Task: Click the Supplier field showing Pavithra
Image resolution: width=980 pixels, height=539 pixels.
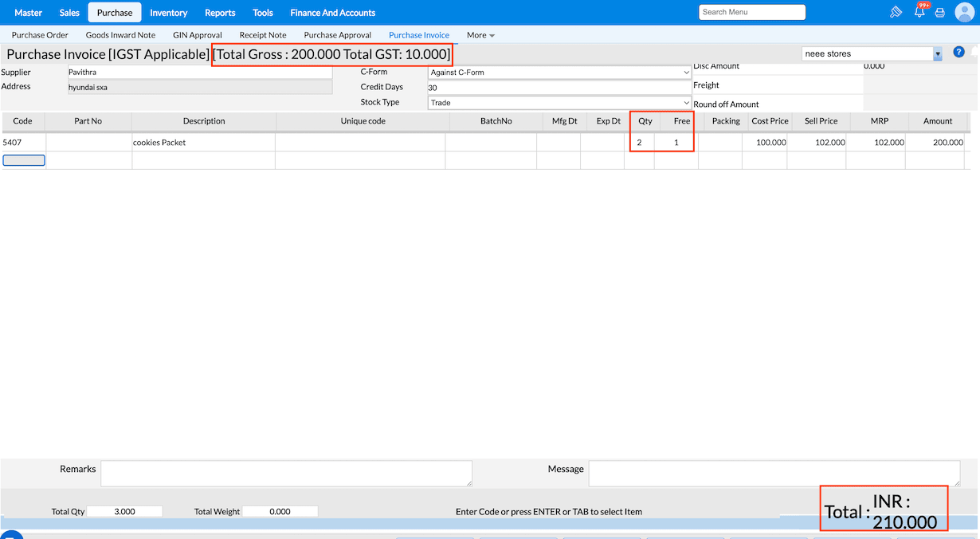Action: pos(200,73)
